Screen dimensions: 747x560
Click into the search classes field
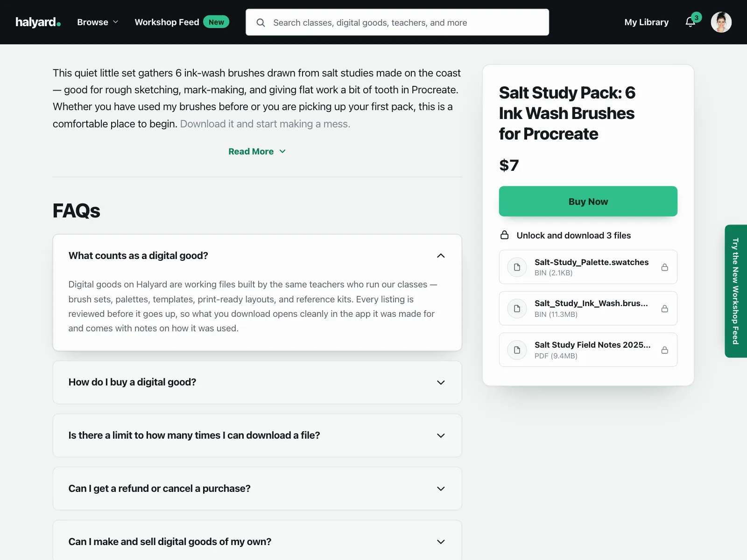click(397, 22)
